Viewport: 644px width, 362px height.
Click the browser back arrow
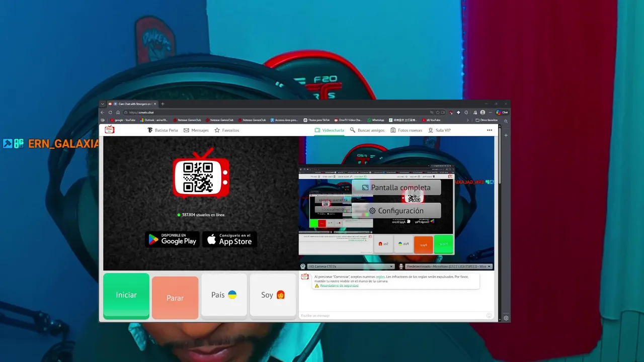tap(102, 113)
